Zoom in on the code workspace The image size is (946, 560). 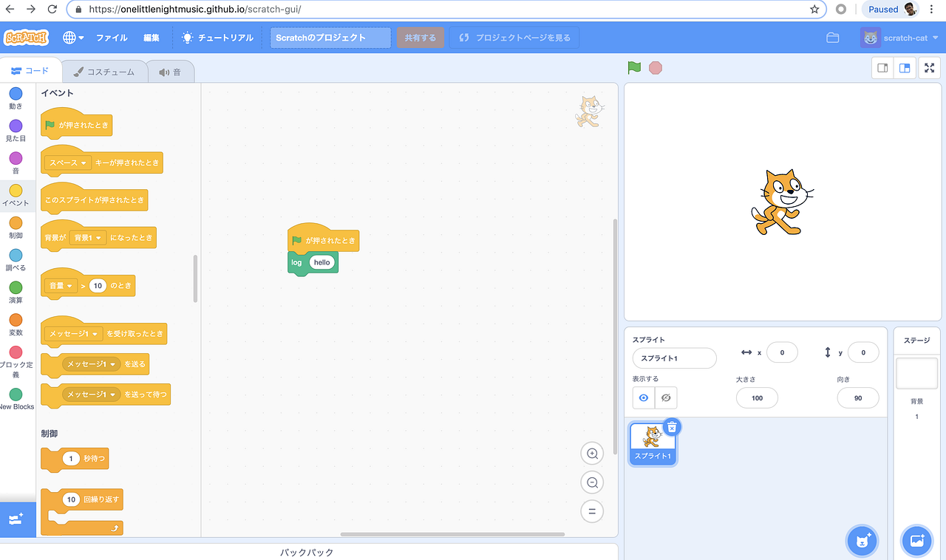(591, 453)
